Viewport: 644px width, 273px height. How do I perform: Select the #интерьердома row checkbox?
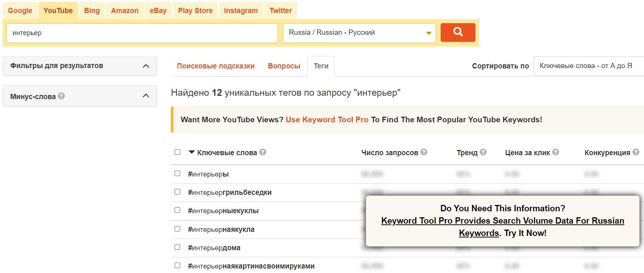178,247
